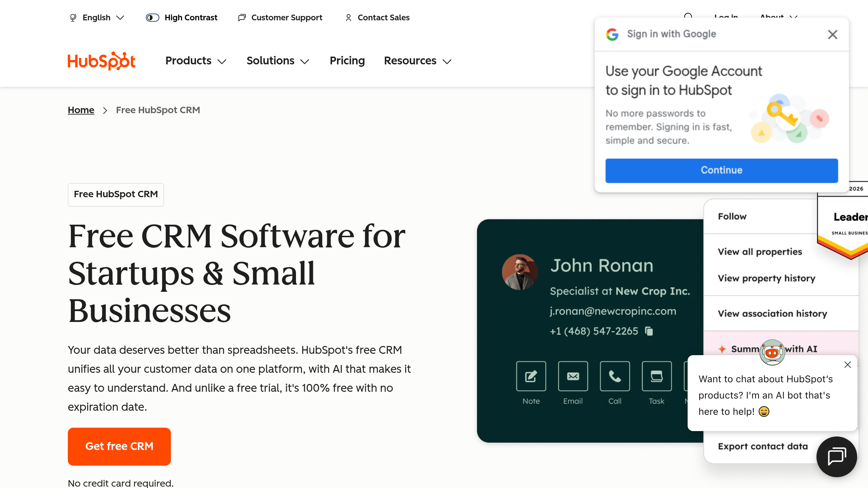868x488 pixels.
Task: Click the Email icon on contact card
Action: (573, 376)
